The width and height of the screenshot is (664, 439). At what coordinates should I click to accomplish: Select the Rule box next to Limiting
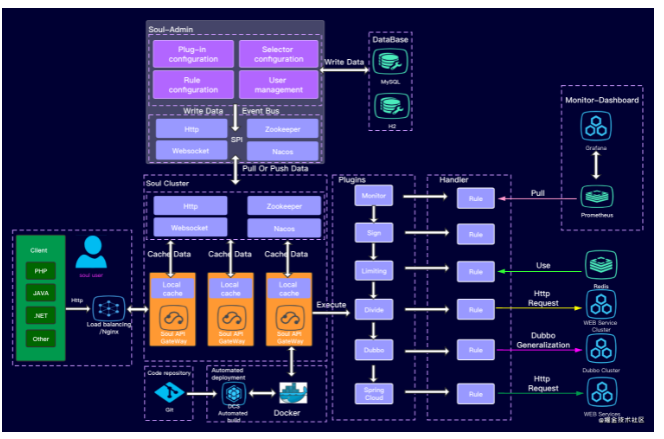(476, 272)
